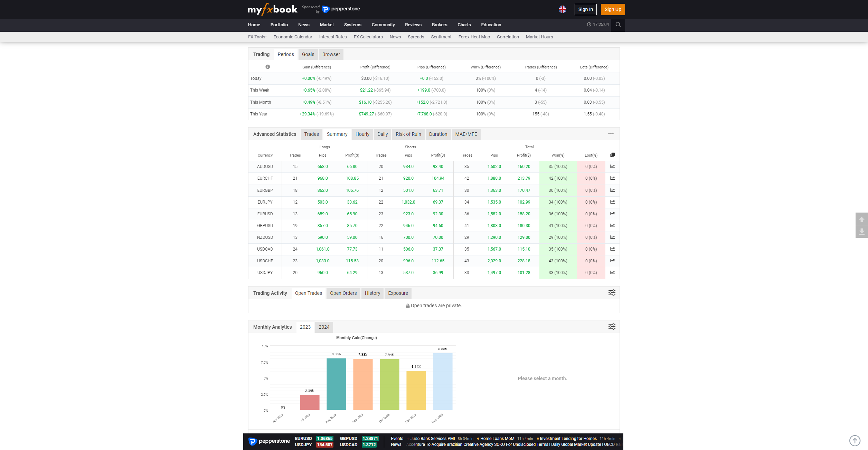The width and height of the screenshot is (868, 450).
Task: Open Trading Activity filter settings icon
Action: (612, 293)
